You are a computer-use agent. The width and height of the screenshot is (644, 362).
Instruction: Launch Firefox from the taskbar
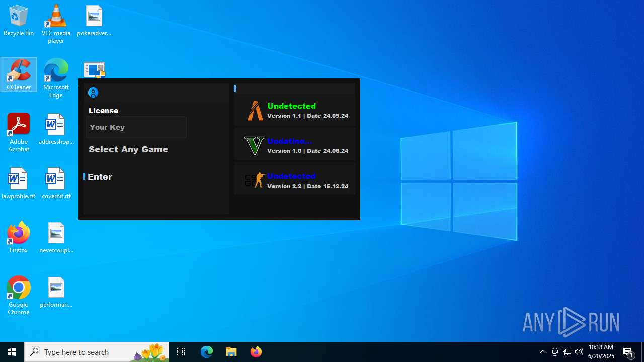click(x=256, y=352)
